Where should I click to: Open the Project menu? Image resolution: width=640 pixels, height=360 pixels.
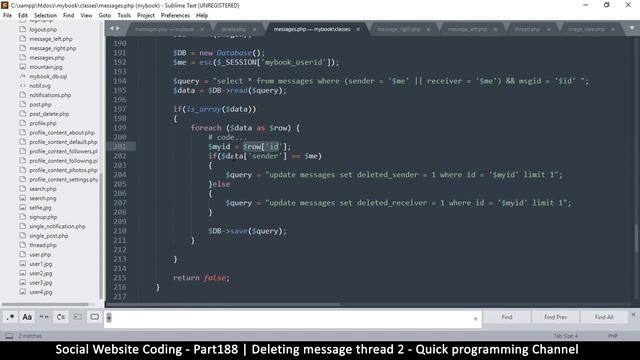(146, 16)
